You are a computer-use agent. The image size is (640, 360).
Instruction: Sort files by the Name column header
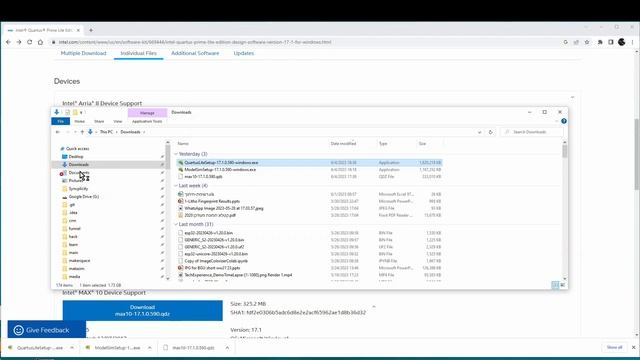click(183, 144)
